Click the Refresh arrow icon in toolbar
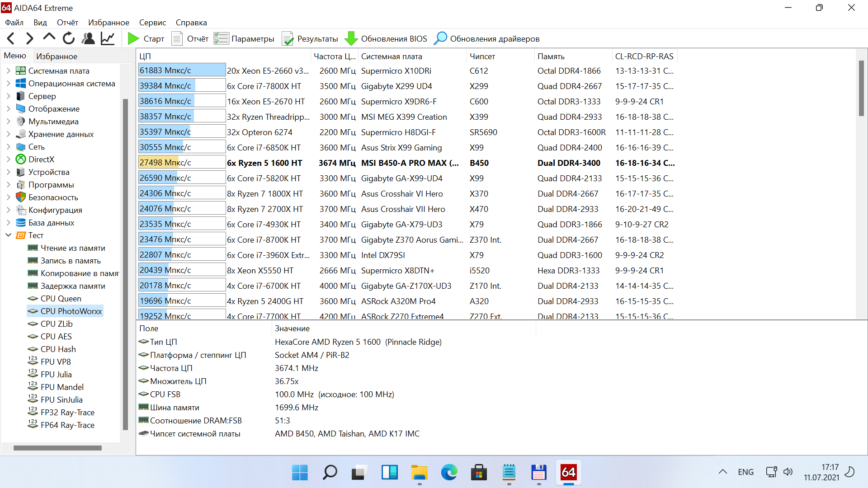The height and width of the screenshot is (488, 868). click(x=69, y=39)
